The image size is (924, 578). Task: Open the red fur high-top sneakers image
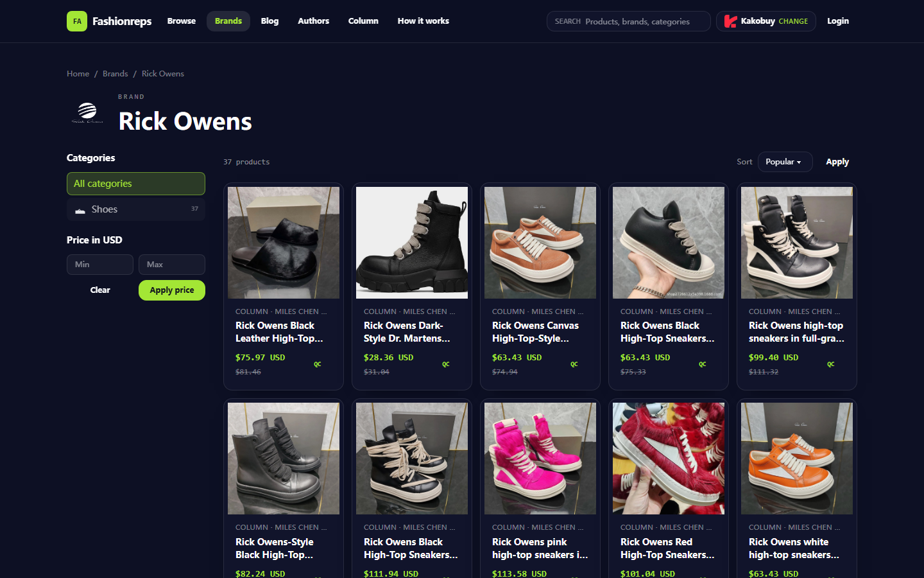[669, 459]
